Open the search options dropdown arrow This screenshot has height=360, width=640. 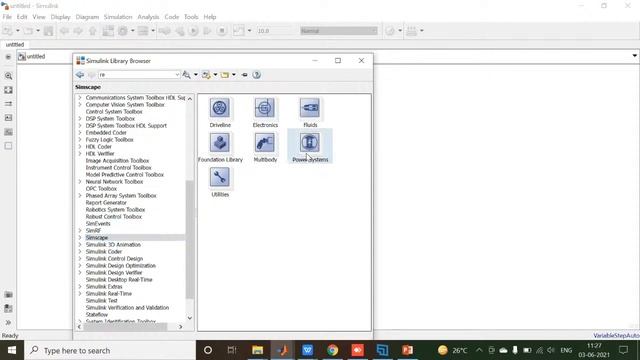196,75
